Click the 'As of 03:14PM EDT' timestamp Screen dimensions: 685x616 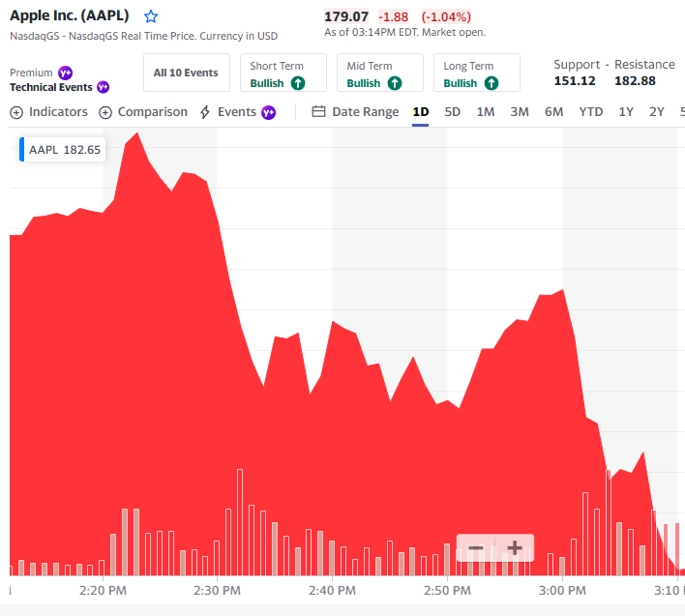[x=371, y=32]
